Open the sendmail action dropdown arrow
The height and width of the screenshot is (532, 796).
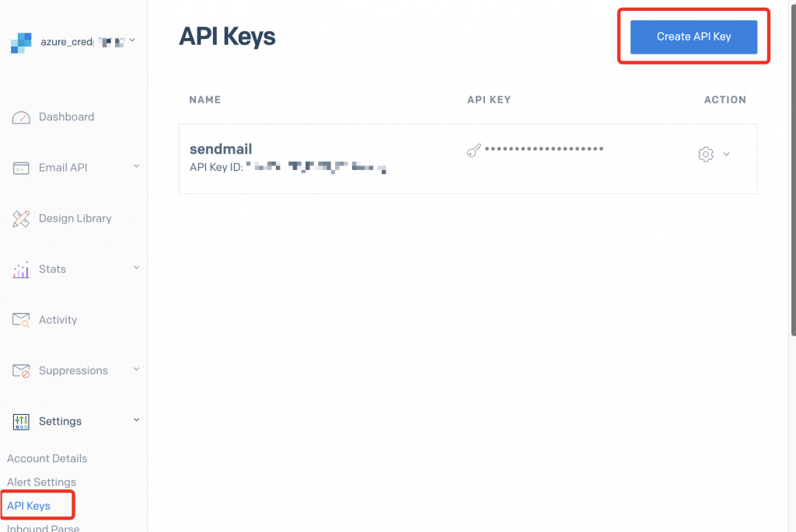pos(726,155)
